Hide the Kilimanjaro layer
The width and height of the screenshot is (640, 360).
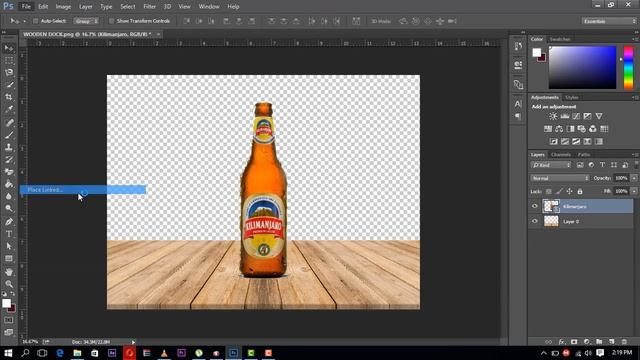(x=535, y=207)
